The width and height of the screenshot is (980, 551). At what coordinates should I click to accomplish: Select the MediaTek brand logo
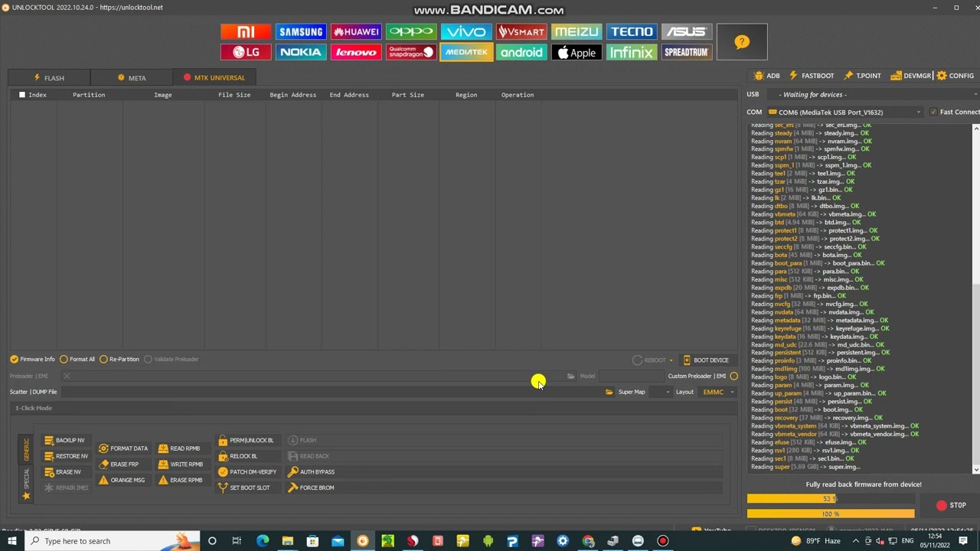pyautogui.click(x=466, y=52)
